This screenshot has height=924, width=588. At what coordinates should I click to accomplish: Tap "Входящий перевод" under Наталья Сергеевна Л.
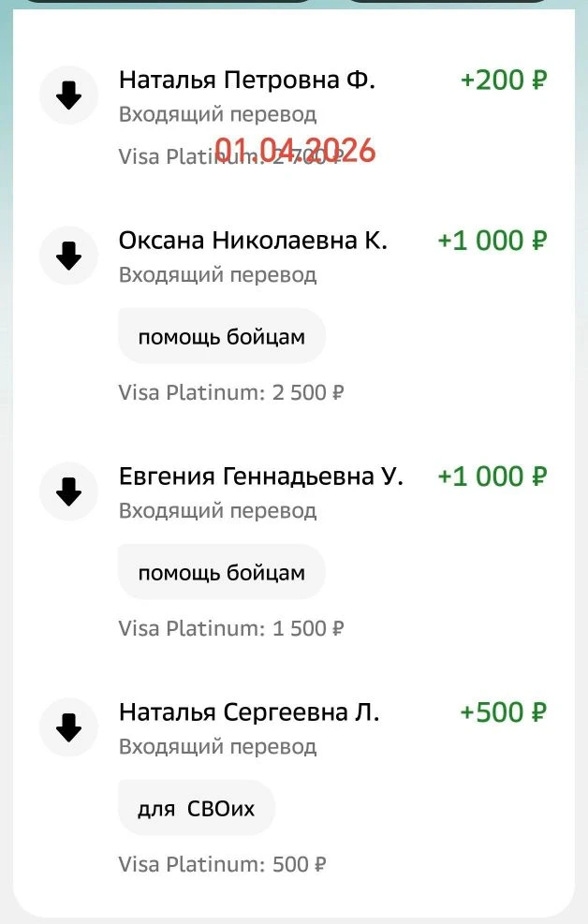point(217,746)
